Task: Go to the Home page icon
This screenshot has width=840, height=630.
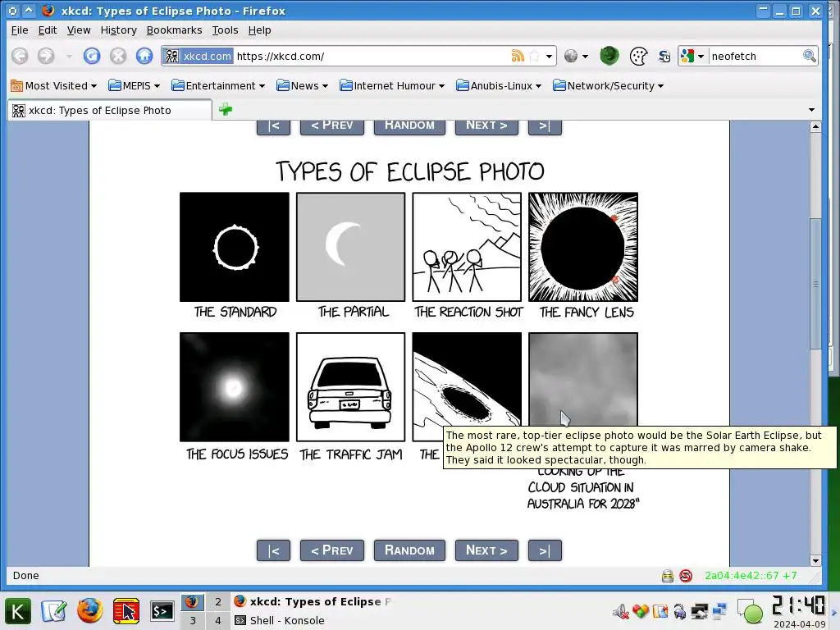Action: pos(144,56)
